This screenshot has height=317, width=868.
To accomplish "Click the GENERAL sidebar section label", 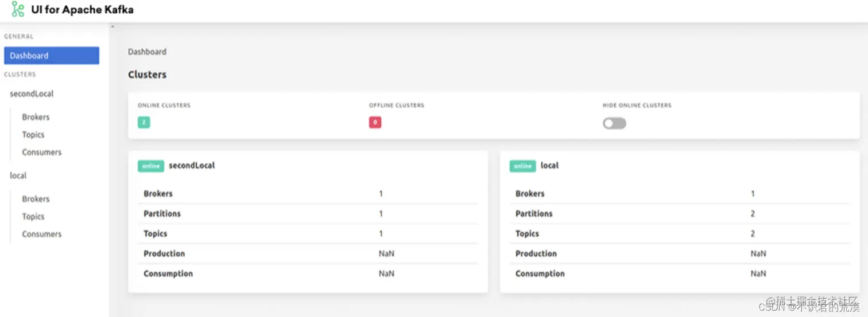I will 19,36.
